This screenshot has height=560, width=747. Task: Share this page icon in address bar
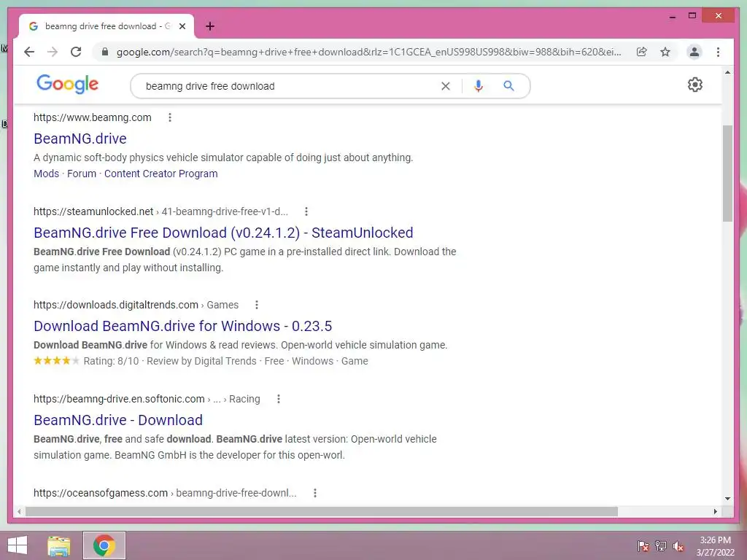[642, 52]
